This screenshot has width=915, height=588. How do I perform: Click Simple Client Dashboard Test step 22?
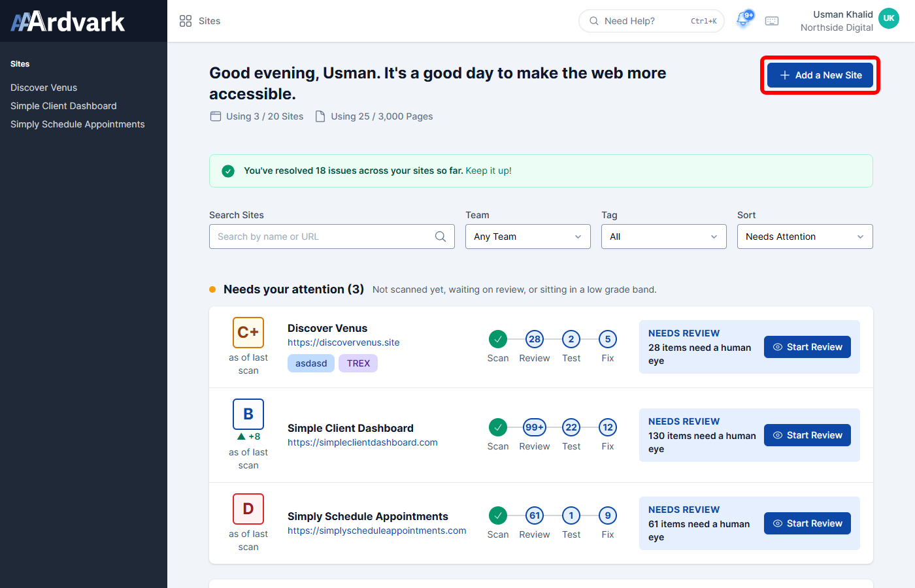571,427
